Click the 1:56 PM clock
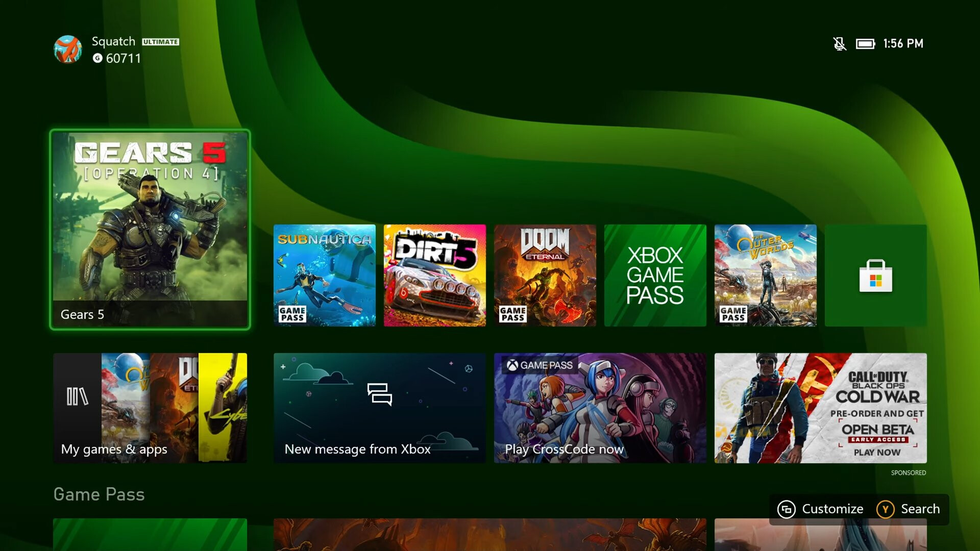The height and width of the screenshot is (551, 980). (903, 44)
